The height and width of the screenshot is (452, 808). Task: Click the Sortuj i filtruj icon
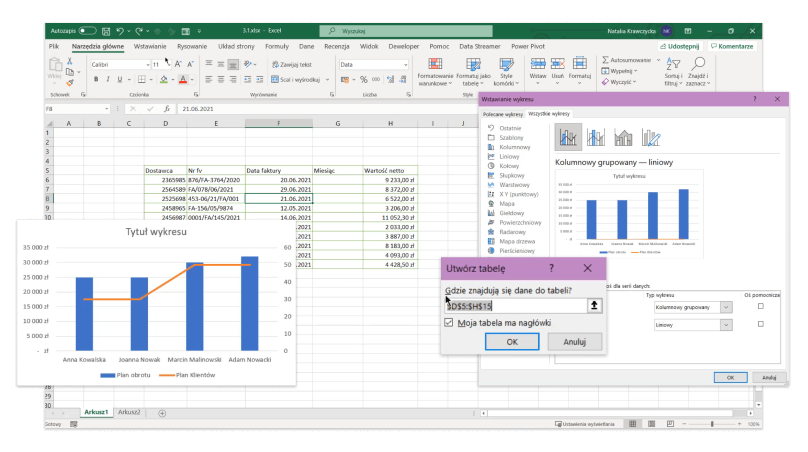click(x=673, y=65)
